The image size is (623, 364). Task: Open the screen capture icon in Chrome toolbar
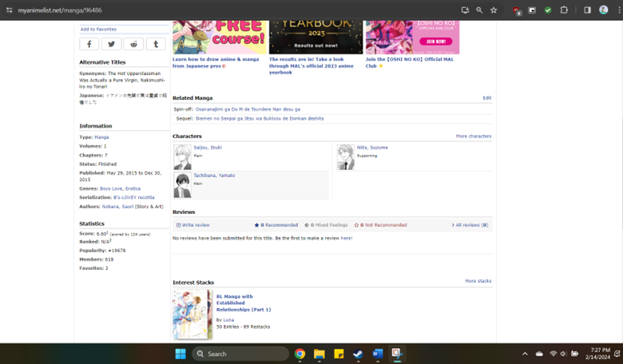pos(532,10)
